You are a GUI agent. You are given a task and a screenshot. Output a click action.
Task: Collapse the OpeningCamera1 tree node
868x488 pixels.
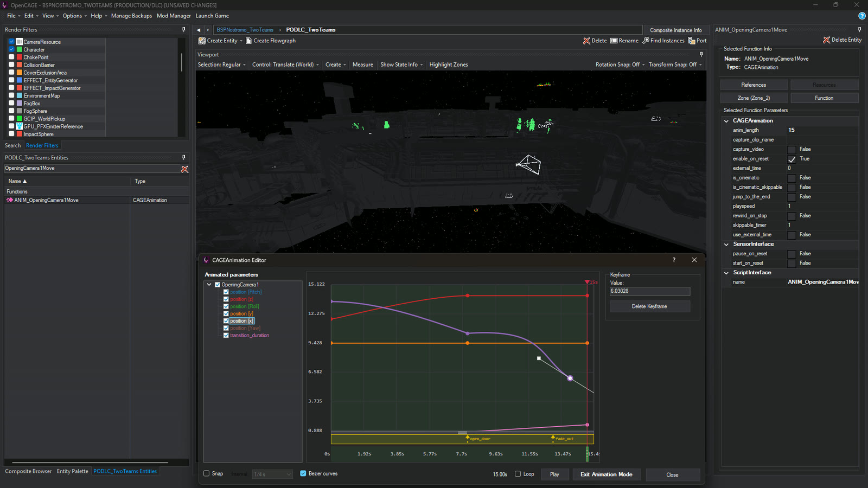pyautogui.click(x=209, y=285)
